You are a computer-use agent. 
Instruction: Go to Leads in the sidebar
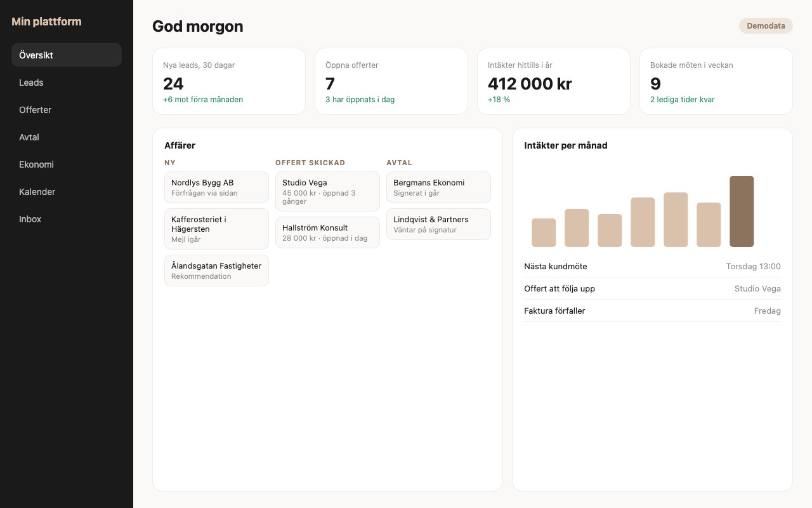click(x=67, y=83)
